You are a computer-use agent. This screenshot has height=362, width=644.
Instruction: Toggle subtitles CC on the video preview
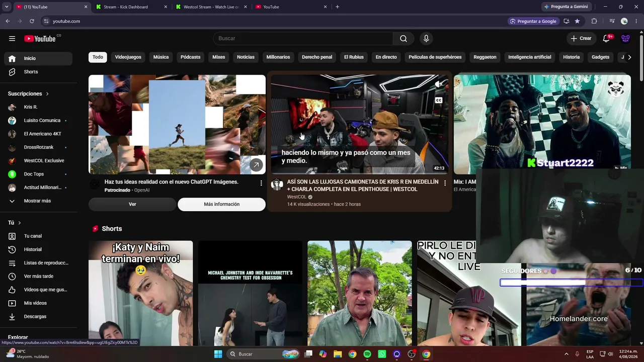tap(439, 100)
